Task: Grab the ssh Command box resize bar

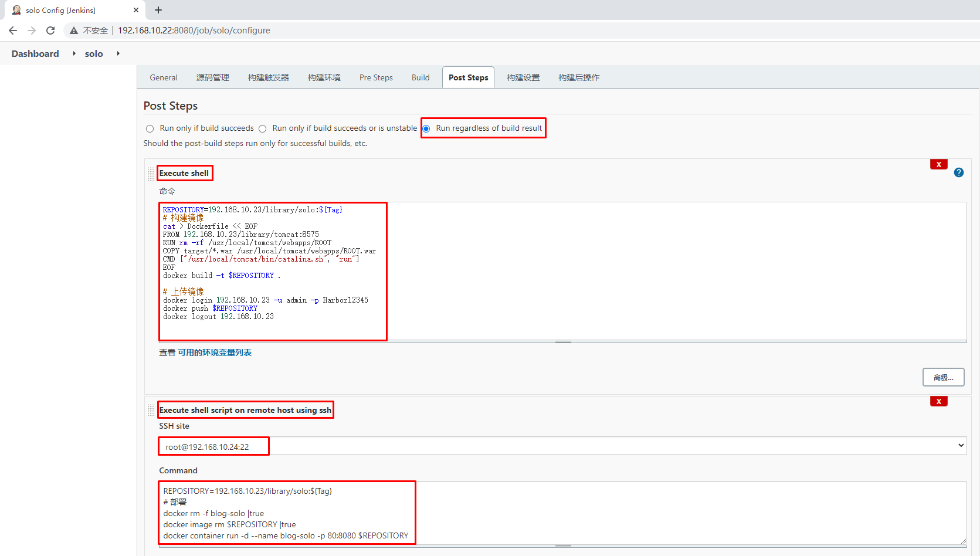Action: point(563,546)
